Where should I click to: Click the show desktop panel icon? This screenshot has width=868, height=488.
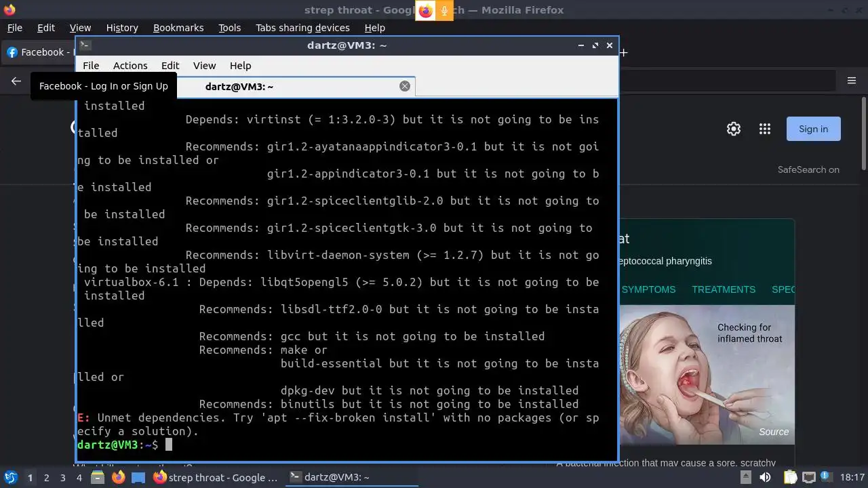[138, 477]
